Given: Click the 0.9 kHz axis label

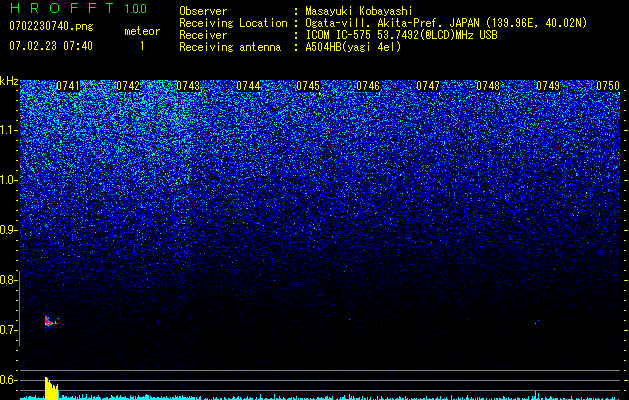Looking at the screenshot, I should (x=8, y=230).
